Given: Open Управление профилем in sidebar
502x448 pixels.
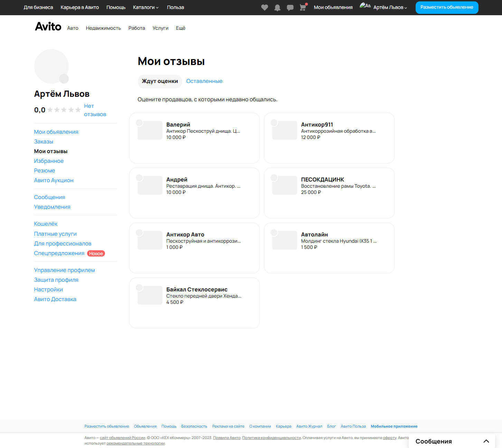Looking at the screenshot, I should click(x=64, y=270).
